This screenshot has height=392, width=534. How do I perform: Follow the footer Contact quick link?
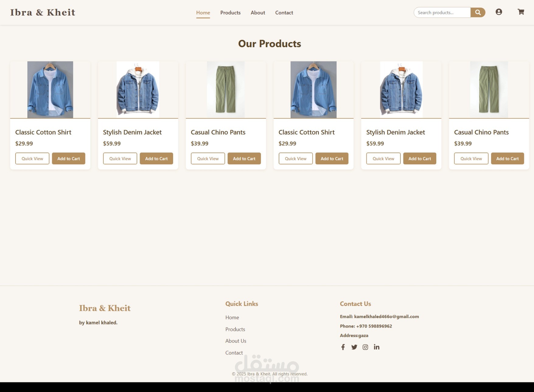tap(234, 353)
